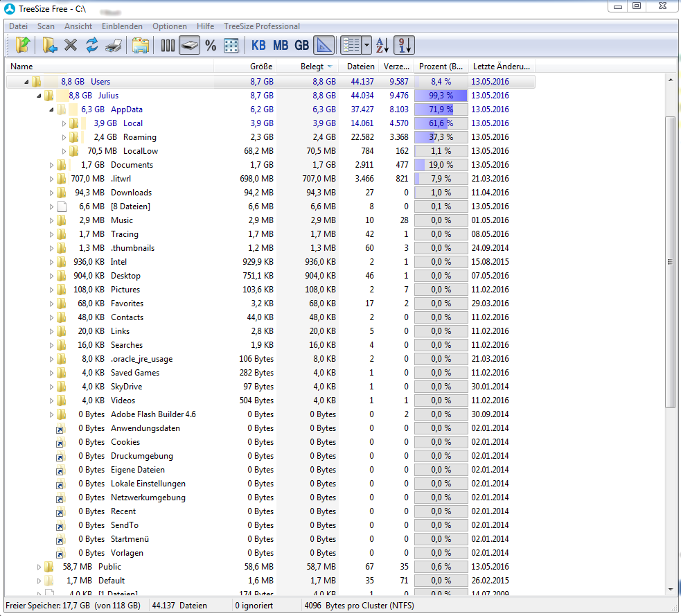Collapse the Julius folder node
Viewport: 681px width, 616px height.
39,96
